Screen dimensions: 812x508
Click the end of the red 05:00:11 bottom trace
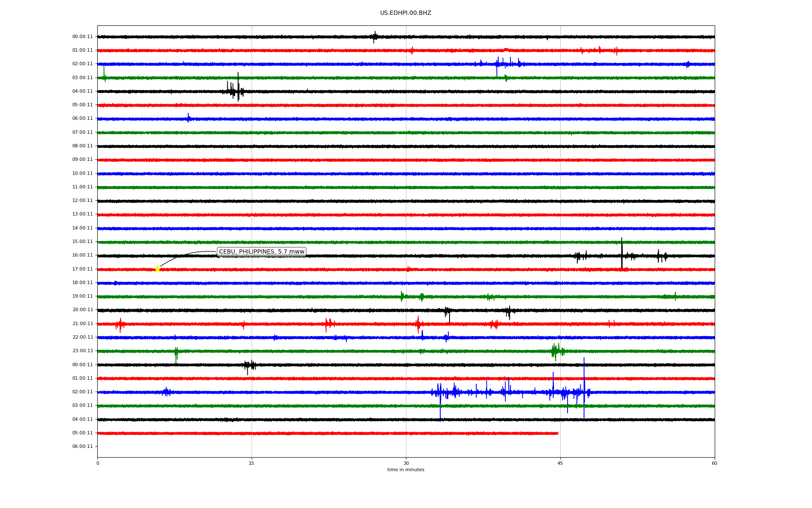[557, 433]
